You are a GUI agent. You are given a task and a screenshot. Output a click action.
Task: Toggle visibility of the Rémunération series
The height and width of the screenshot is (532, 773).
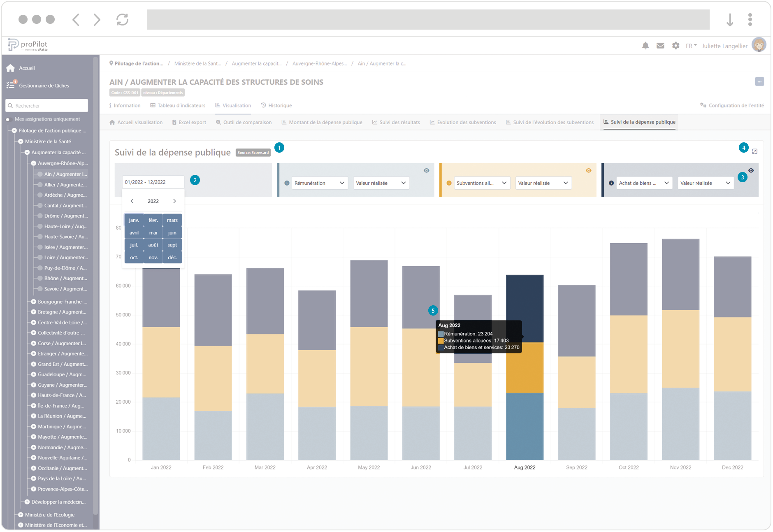(x=427, y=170)
